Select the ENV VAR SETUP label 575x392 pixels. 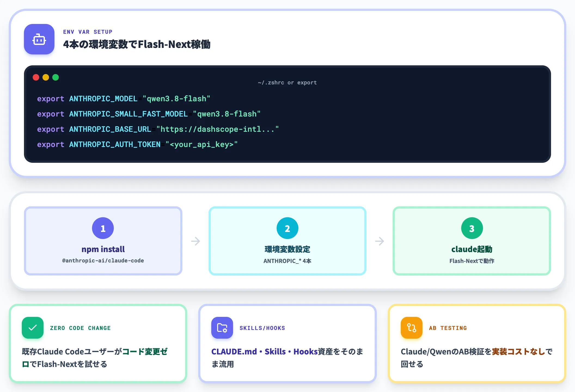(88, 32)
